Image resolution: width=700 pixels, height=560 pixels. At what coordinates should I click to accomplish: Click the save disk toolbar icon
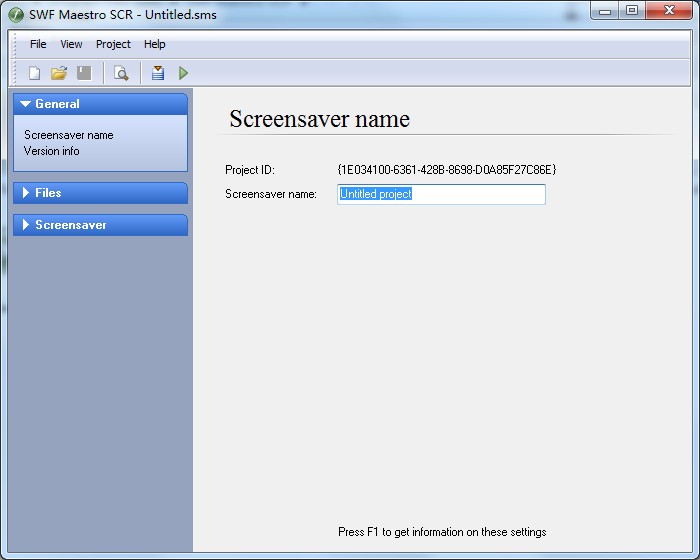[x=84, y=73]
